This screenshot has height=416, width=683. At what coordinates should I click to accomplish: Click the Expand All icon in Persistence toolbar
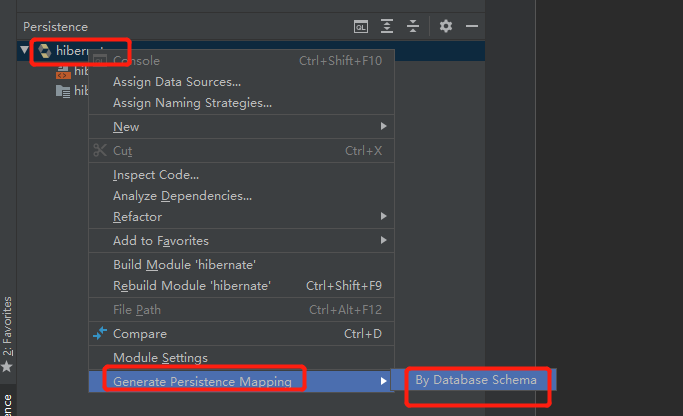(x=388, y=27)
